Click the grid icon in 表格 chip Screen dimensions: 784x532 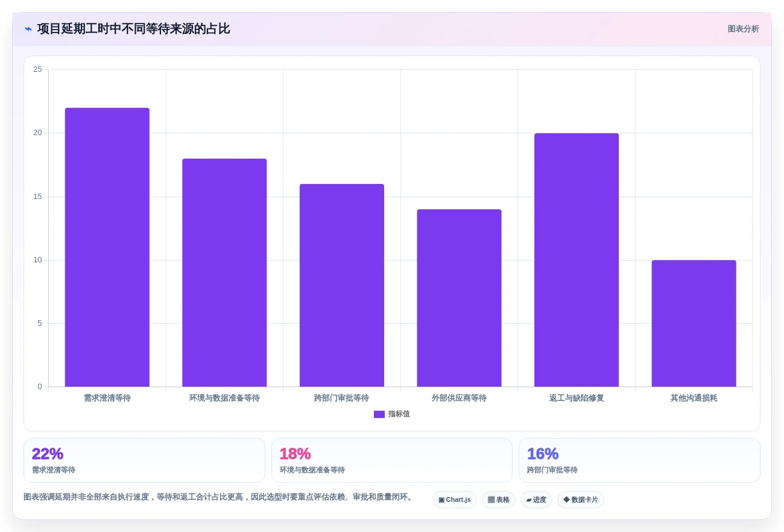pos(491,500)
